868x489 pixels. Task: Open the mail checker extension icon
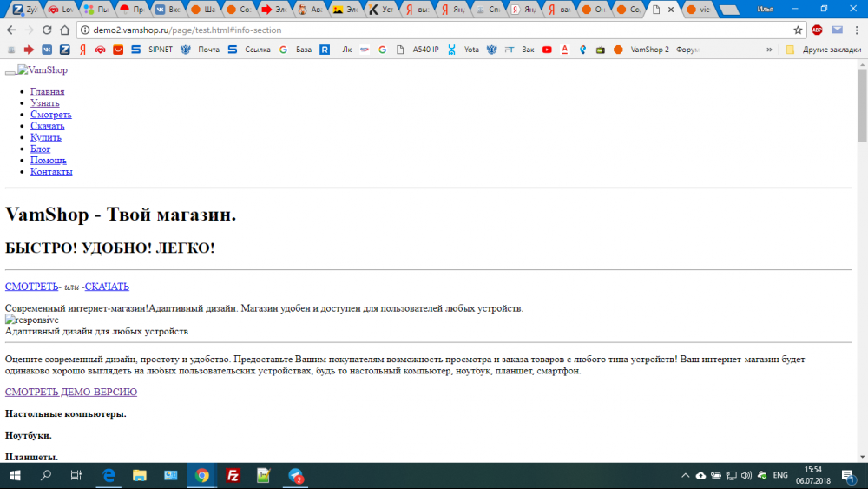(838, 30)
